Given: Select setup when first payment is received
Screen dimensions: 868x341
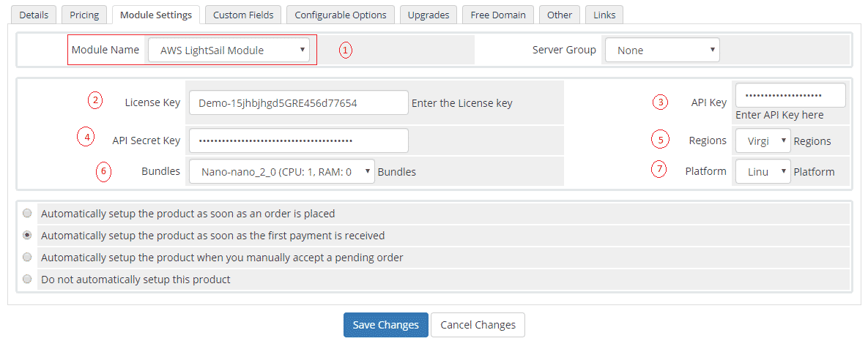Looking at the screenshot, I should 28,236.
